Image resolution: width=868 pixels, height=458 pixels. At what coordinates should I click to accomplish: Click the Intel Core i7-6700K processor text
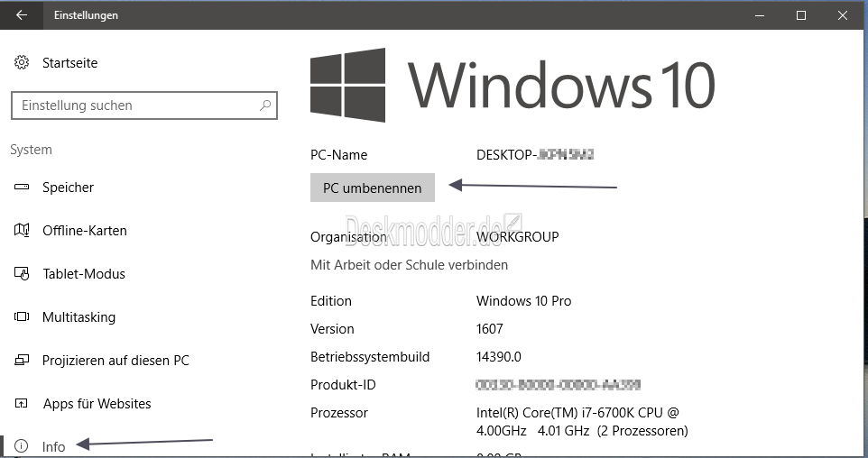click(582, 422)
